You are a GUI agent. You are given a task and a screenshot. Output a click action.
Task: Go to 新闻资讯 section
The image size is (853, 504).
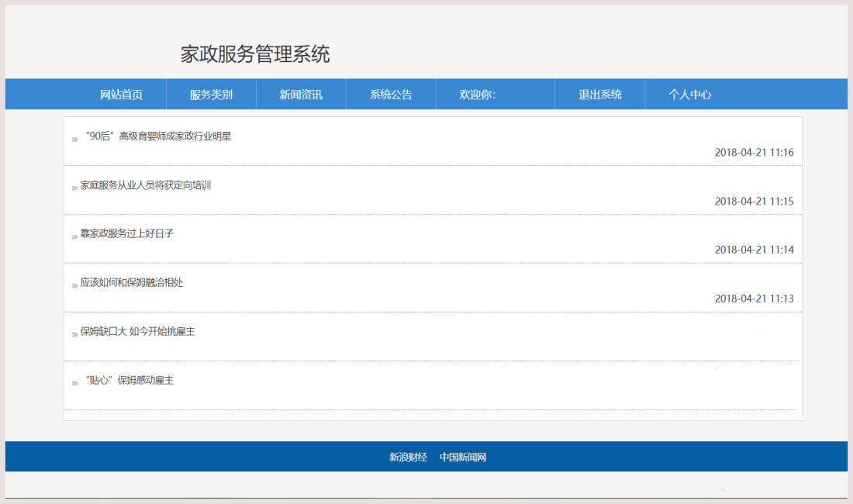point(301,95)
